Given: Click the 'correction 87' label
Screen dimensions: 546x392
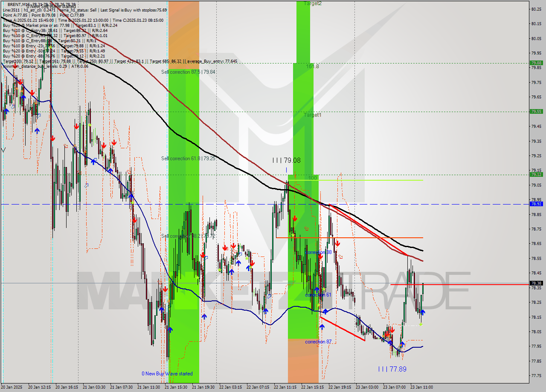Looking at the screenshot, I should click(318, 342).
